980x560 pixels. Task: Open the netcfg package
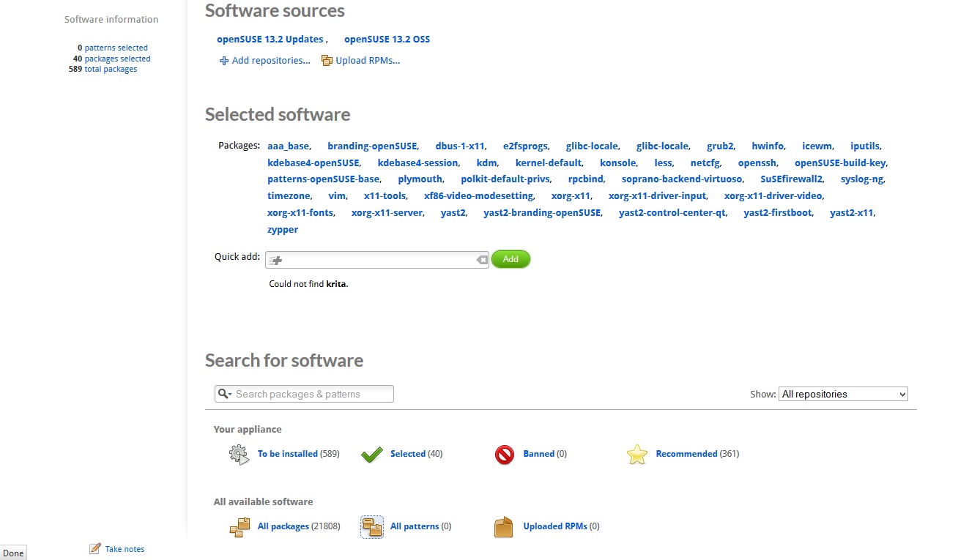point(705,163)
